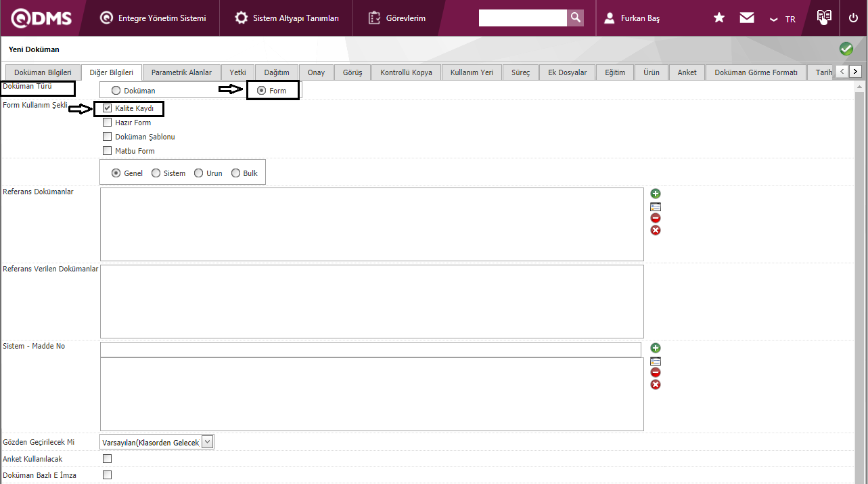The width and height of the screenshot is (868, 484).
Task: Open Furkan Baş user profile
Action: (631, 18)
